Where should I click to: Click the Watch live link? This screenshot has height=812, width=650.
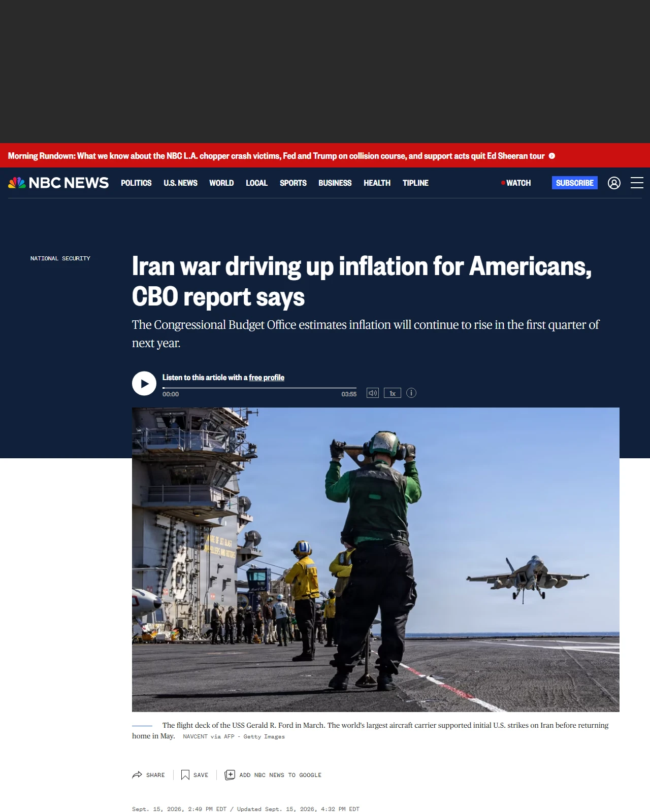516,183
